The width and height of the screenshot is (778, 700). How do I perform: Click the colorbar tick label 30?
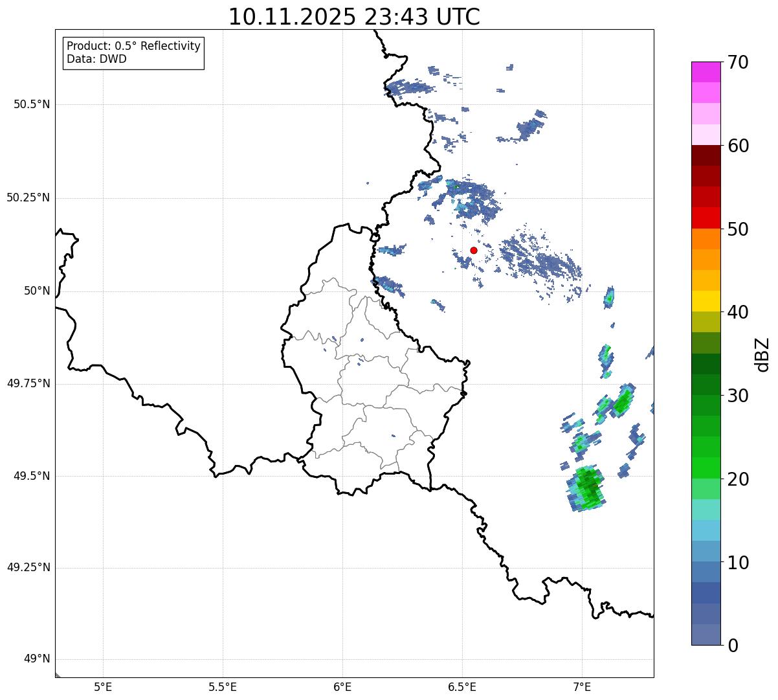[x=738, y=396]
